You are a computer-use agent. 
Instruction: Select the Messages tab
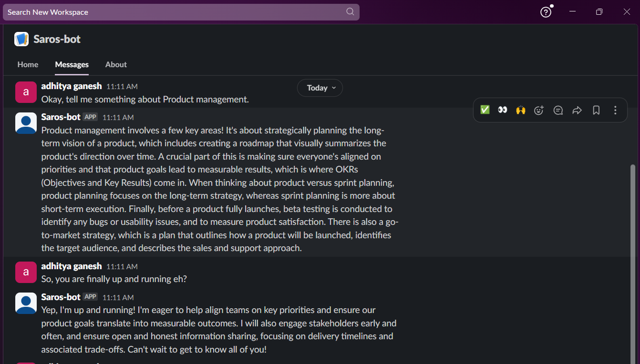[72, 64]
